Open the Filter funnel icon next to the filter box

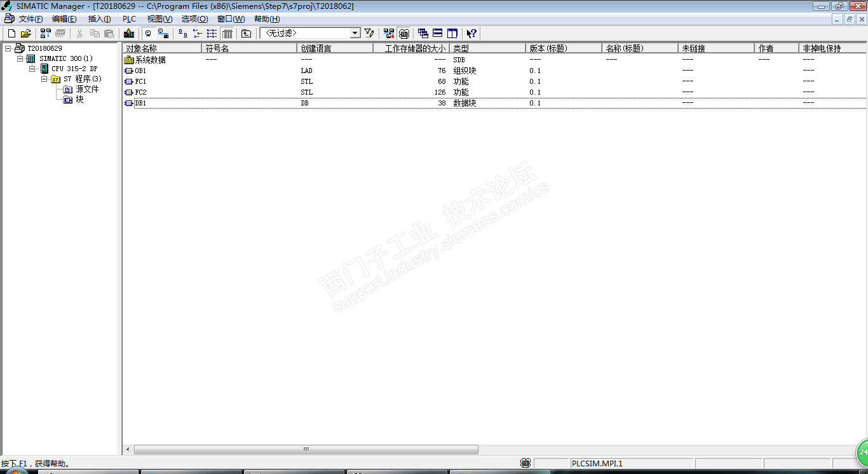[369, 33]
